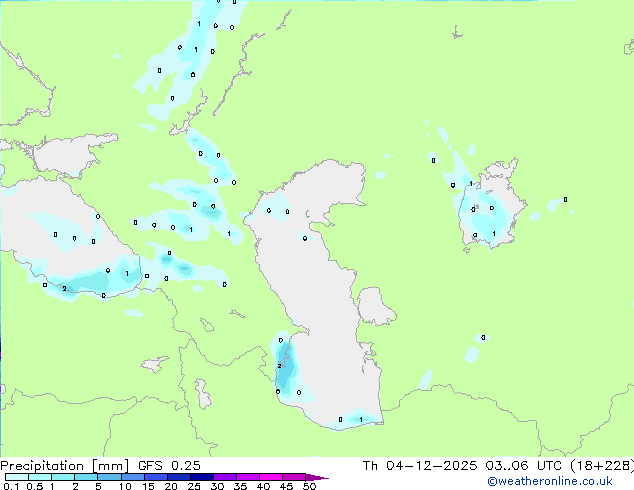Click the above-50 mm legend arrow tip
This screenshot has height=490, width=634.
click(x=317, y=477)
